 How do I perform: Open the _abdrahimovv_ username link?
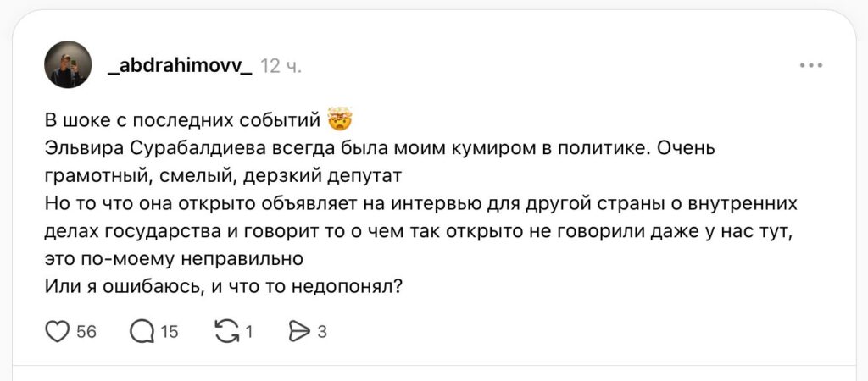pos(180,65)
